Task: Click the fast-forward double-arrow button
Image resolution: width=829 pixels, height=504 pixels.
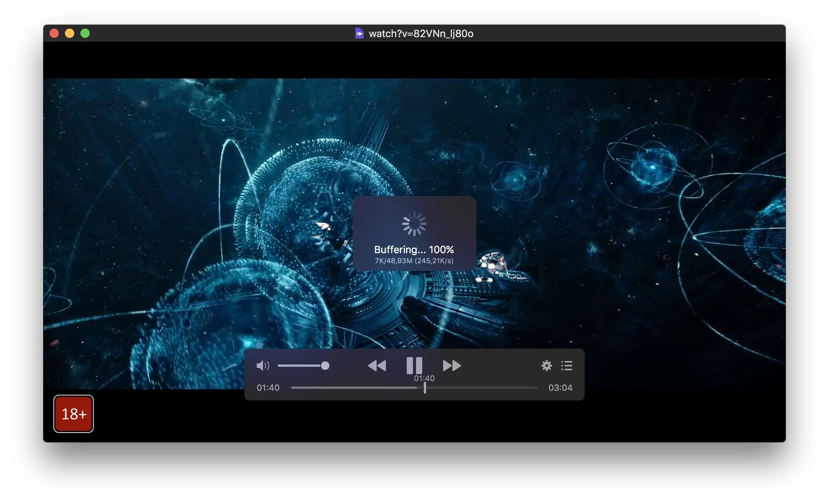Action: pos(452,365)
